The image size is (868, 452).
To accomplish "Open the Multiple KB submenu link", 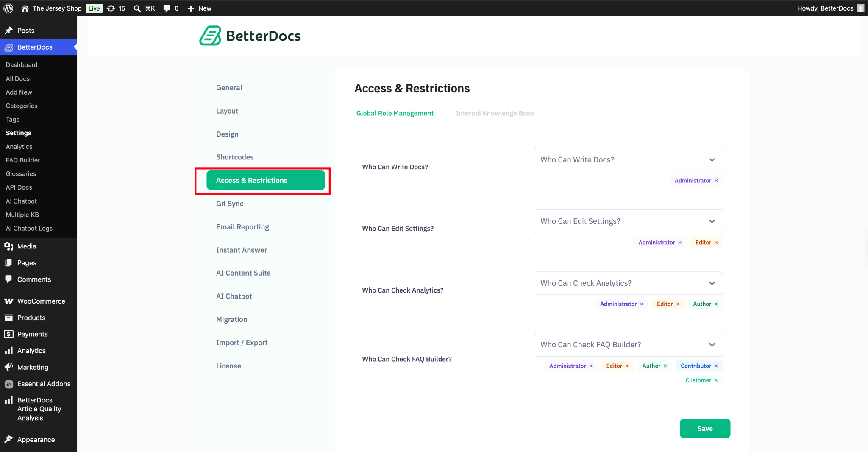I will 22,215.
